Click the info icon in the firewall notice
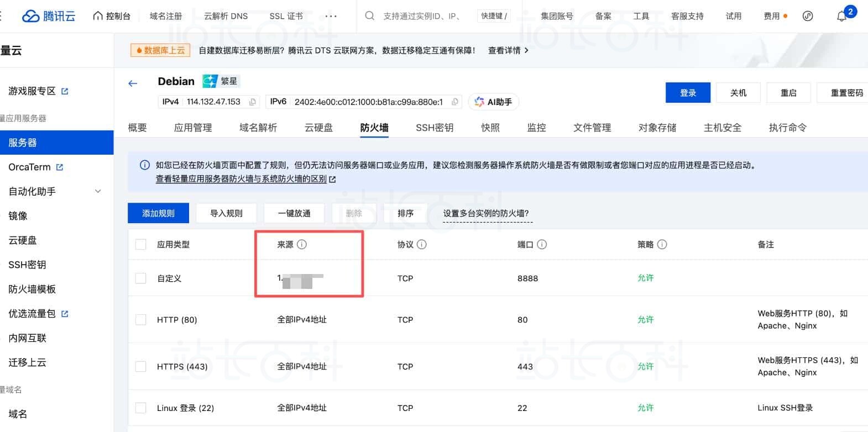 click(x=145, y=165)
